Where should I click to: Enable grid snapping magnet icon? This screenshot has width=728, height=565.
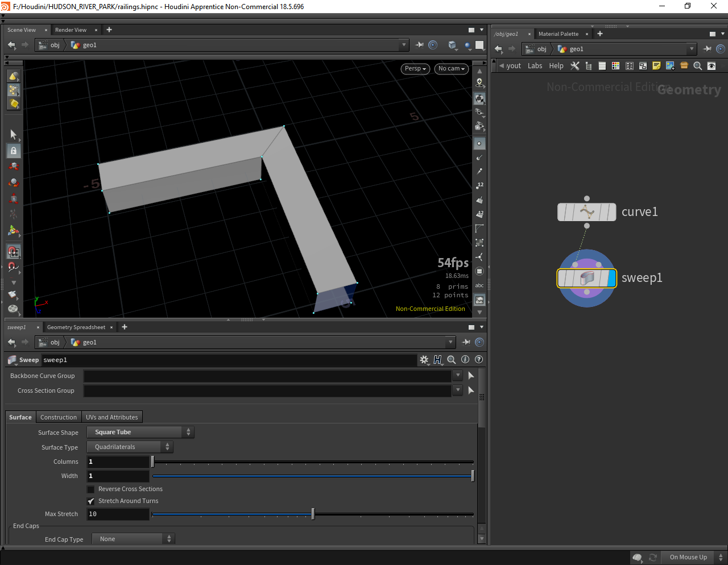[x=14, y=252]
